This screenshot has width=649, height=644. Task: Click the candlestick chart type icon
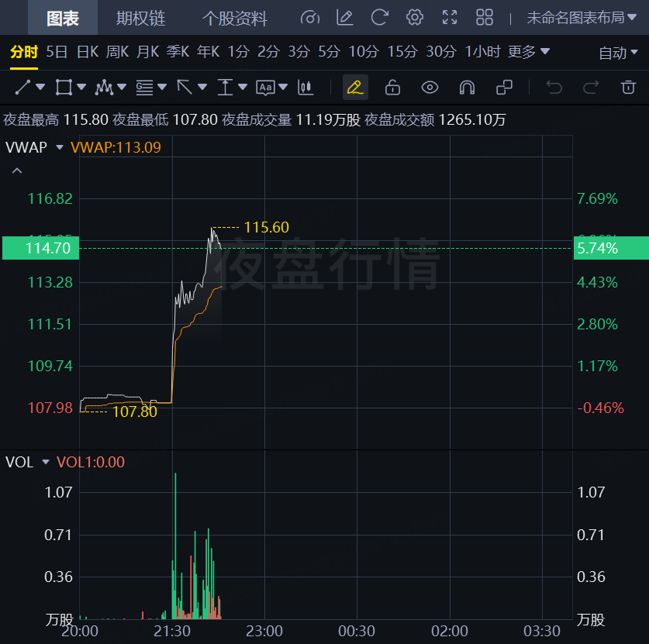[x=306, y=87]
